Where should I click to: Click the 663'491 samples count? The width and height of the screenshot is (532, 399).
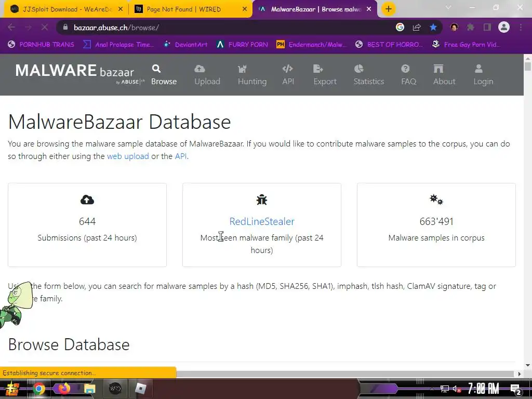click(436, 221)
